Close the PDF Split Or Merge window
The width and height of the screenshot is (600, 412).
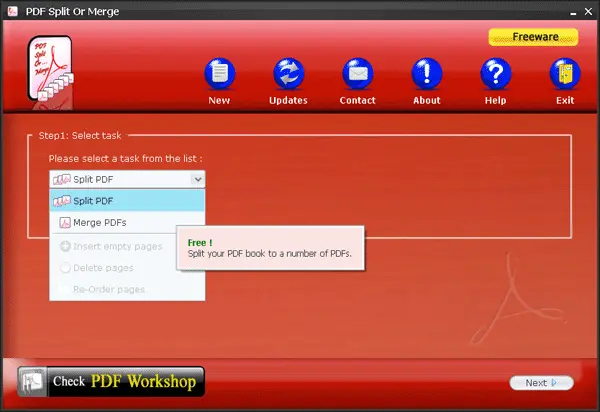[589, 12]
